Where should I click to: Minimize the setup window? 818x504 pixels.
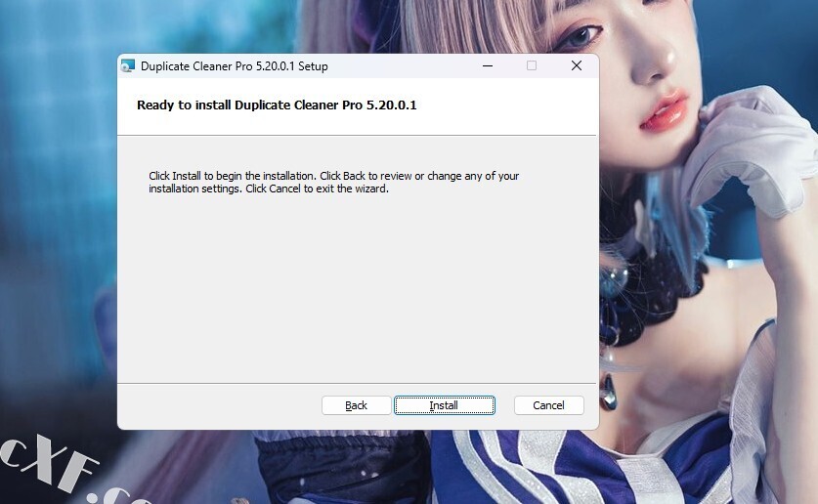(488, 65)
